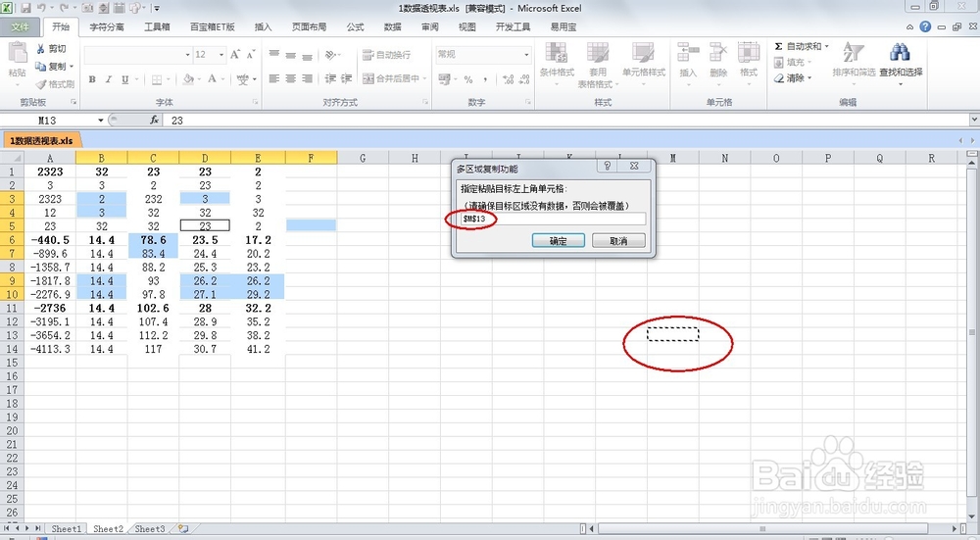This screenshot has height=540, width=980.
Task: Click the Increase Font Size icon
Action: click(x=235, y=54)
